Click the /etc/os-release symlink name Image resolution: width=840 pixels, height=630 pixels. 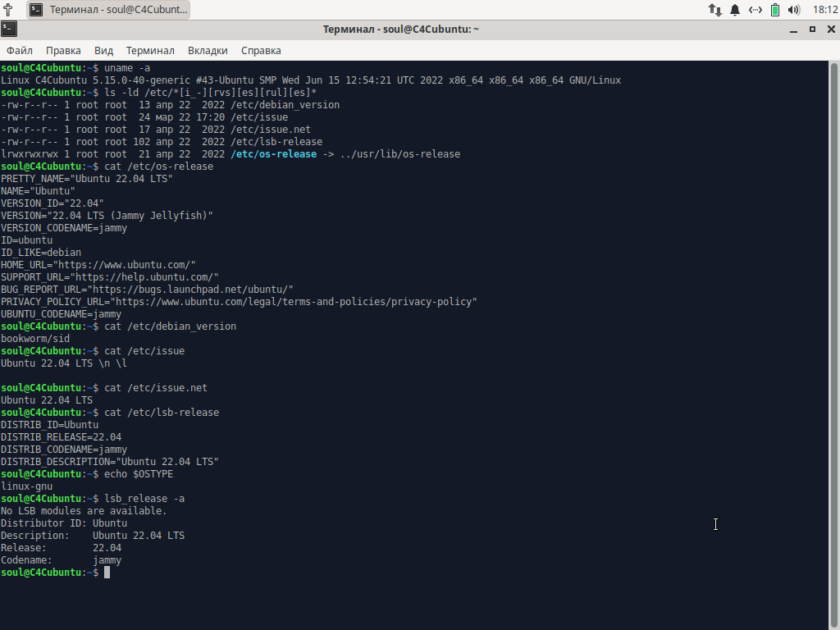coord(274,154)
